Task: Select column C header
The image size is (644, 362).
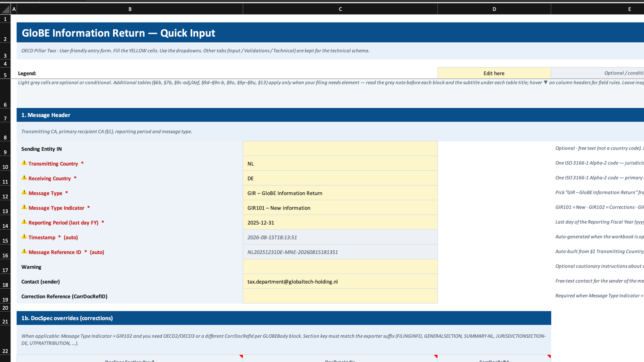Action: pyautogui.click(x=340, y=9)
